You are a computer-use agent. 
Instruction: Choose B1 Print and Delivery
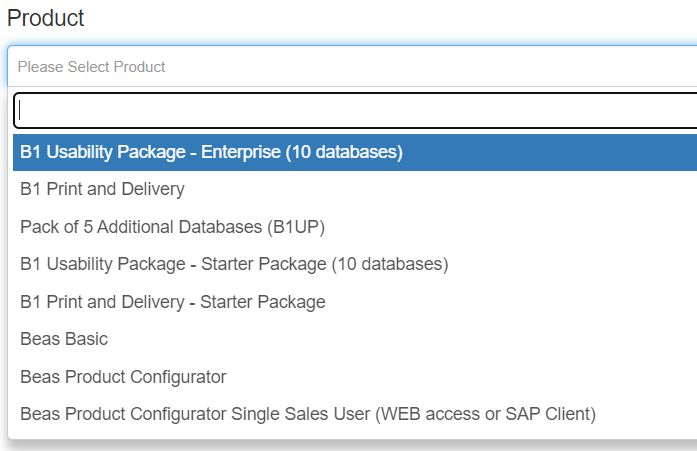355,189
